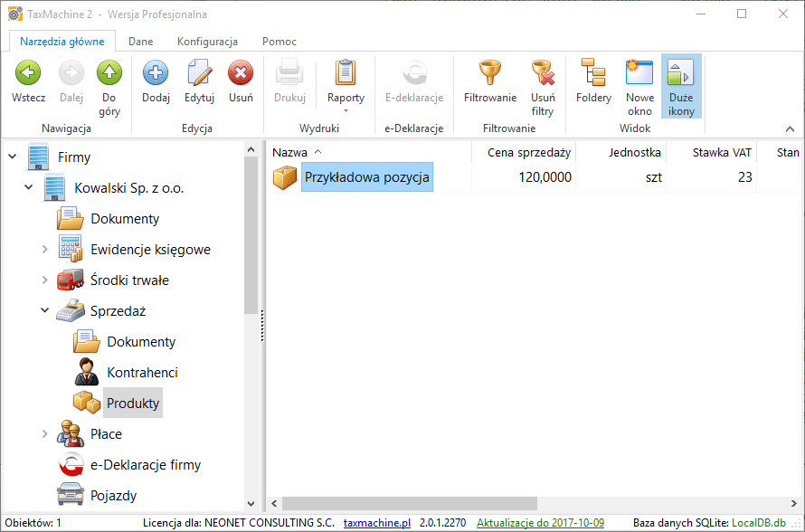The width and height of the screenshot is (805, 532).
Task: Open the taxmachine.pl link
Action: click(376, 522)
